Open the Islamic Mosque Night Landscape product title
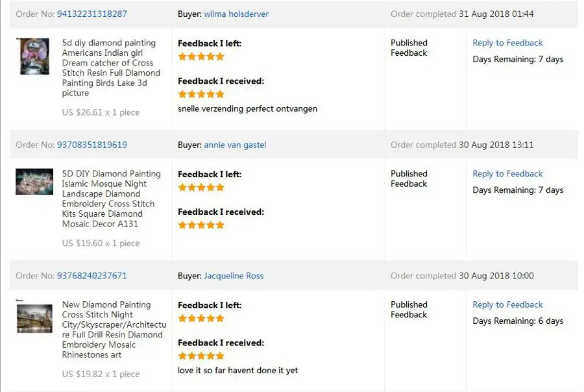584x392 pixels. [x=110, y=199]
